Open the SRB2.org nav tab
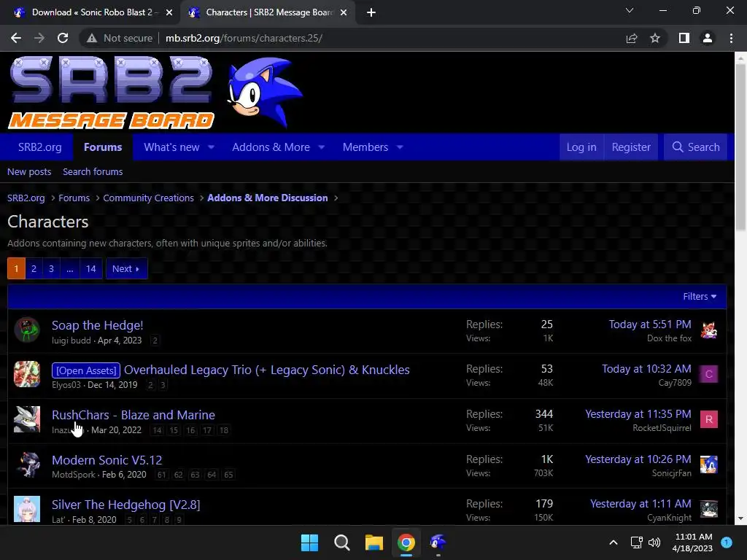 40,147
